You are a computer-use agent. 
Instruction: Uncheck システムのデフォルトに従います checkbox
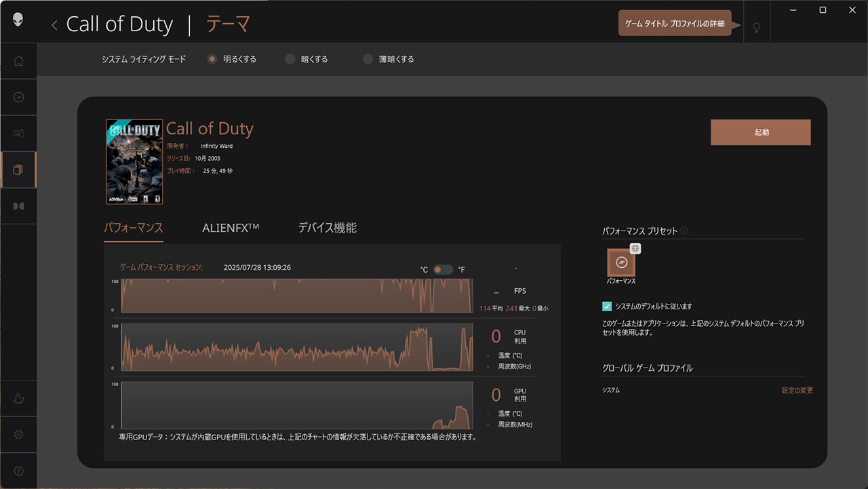pos(607,307)
